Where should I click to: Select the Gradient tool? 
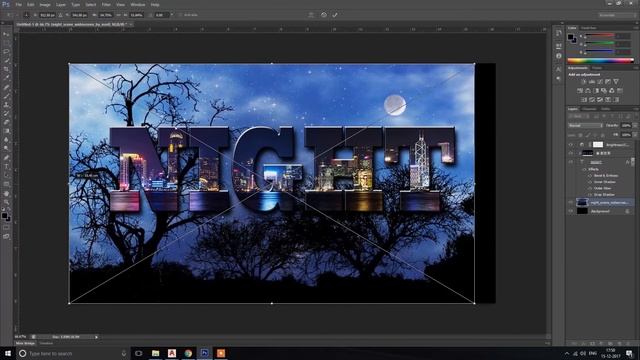point(6,131)
